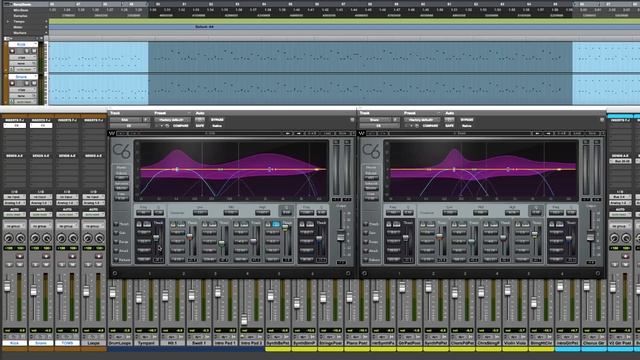Record-enable the Snare track in edit window

tap(12, 84)
